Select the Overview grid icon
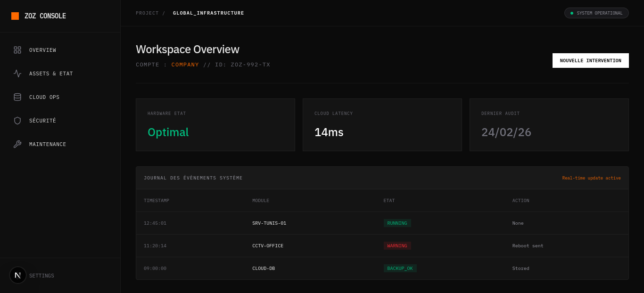This screenshot has height=293, width=644. [x=17, y=49]
